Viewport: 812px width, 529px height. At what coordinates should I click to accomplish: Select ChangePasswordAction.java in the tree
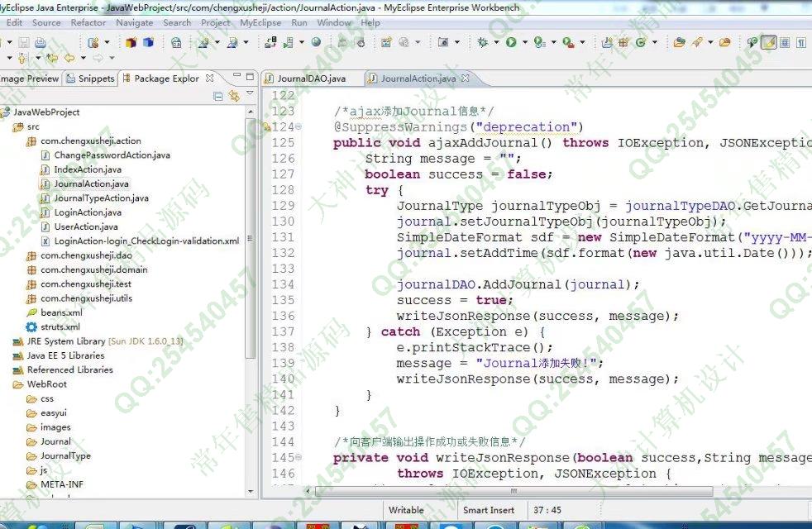point(112,155)
